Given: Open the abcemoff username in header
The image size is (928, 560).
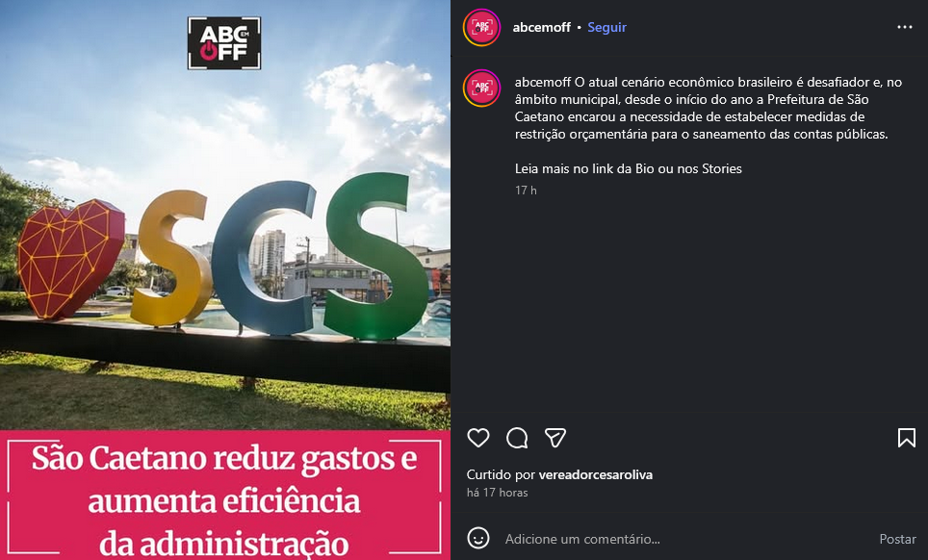Looking at the screenshot, I should (542, 27).
